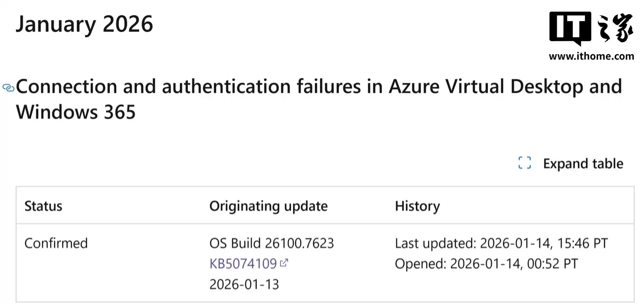644x305 pixels.
Task: Click the OS Build 26100.7623 text
Action: click(271, 243)
